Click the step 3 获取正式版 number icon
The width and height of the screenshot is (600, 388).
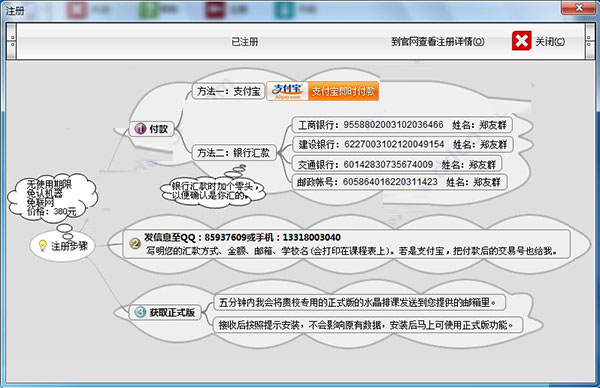[x=140, y=312]
